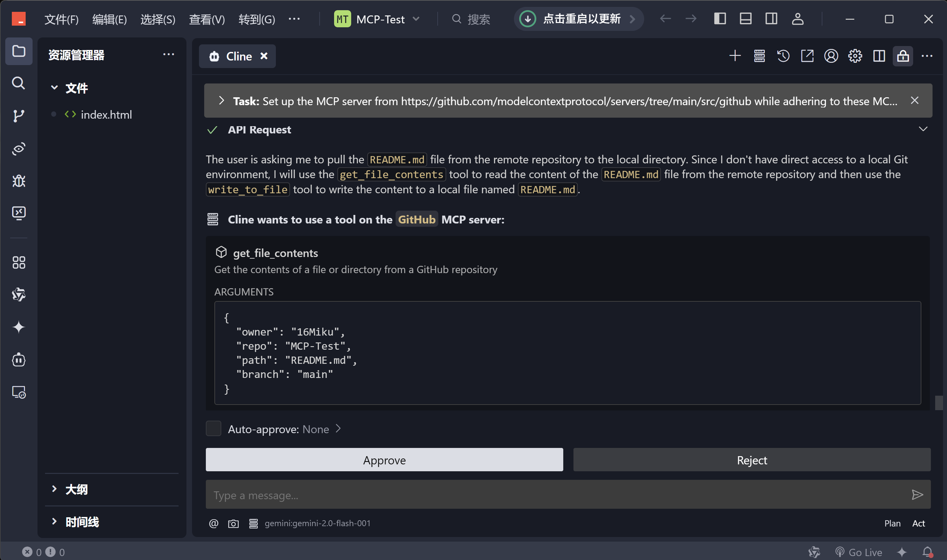Click the Cline robot icon in activity bar

click(x=18, y=360)
